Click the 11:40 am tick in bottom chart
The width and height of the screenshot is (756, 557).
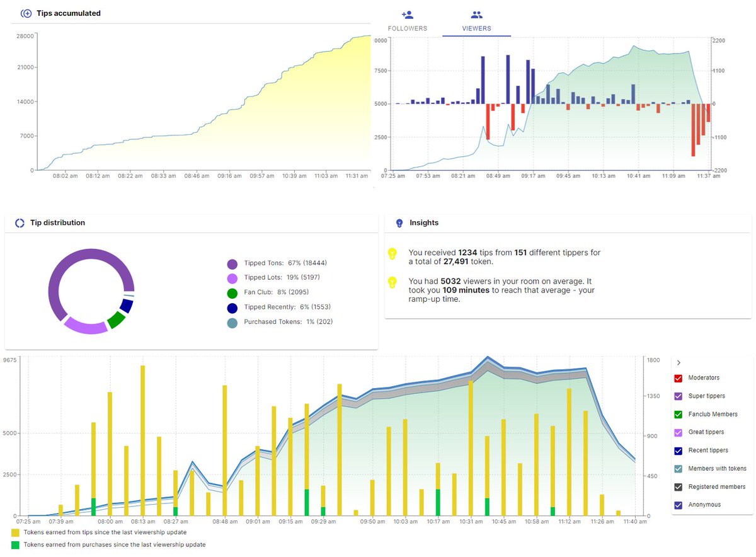pos(636,522)
